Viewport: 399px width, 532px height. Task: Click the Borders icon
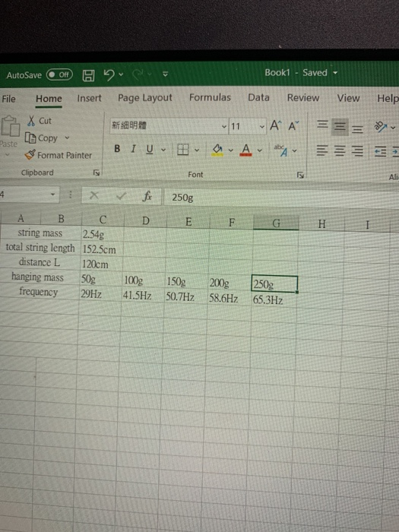pos(183,150)
